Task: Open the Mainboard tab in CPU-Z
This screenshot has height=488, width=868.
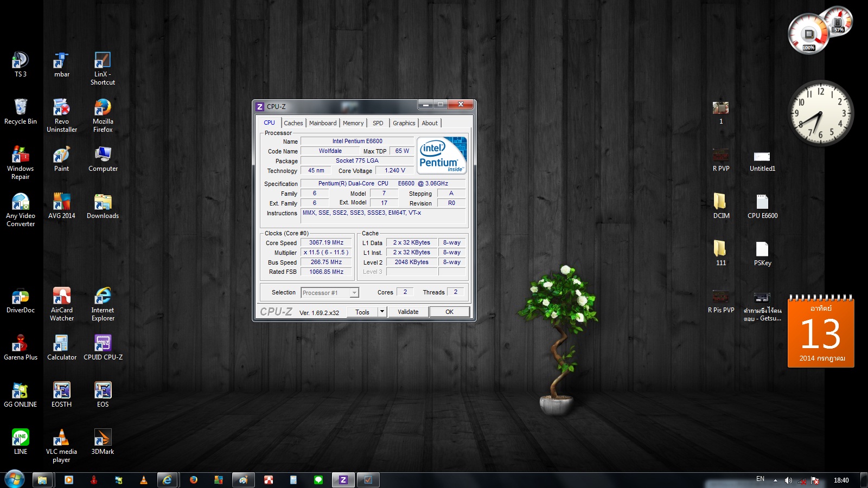Action: (x=323, y=123)
